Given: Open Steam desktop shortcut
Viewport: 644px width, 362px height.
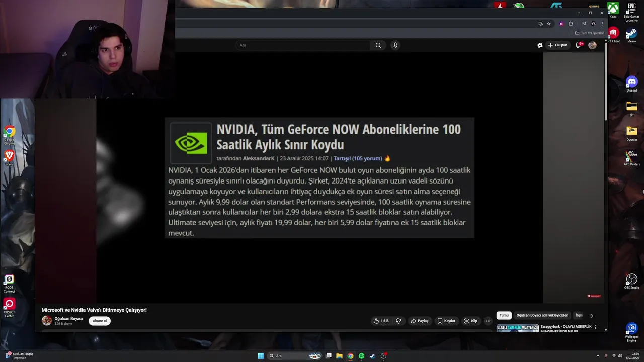Looking at the screenshot, I should click(632, 36).
